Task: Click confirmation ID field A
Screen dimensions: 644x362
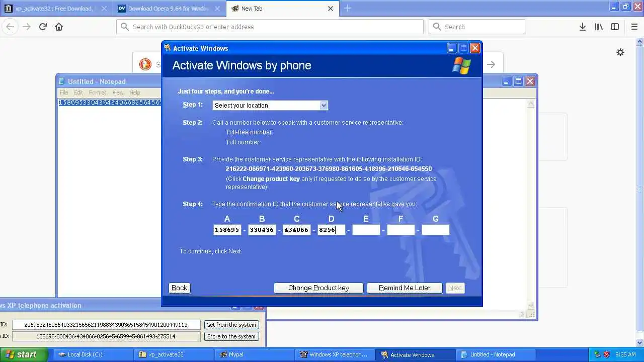Action: [227, 230]
